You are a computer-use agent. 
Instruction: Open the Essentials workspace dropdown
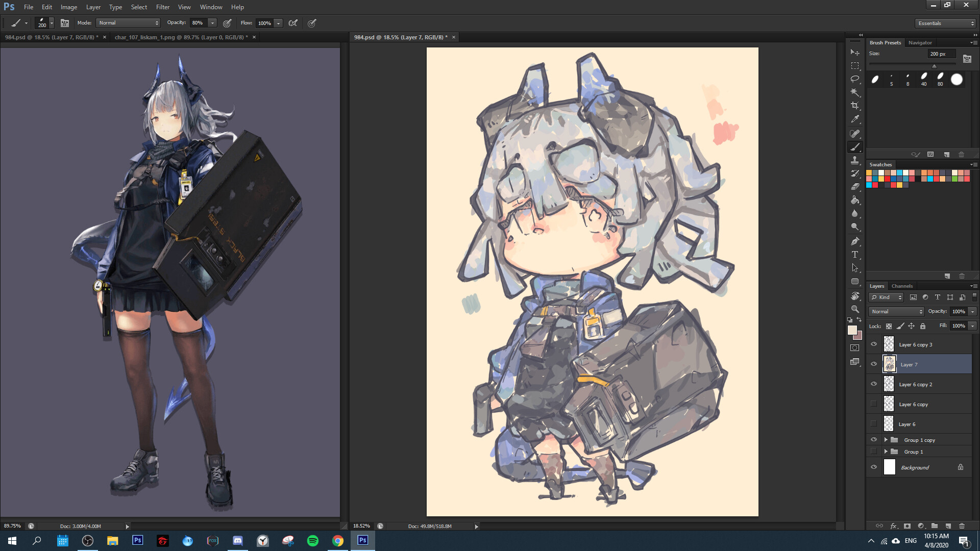pyautogui.click(x=946, y=23)
